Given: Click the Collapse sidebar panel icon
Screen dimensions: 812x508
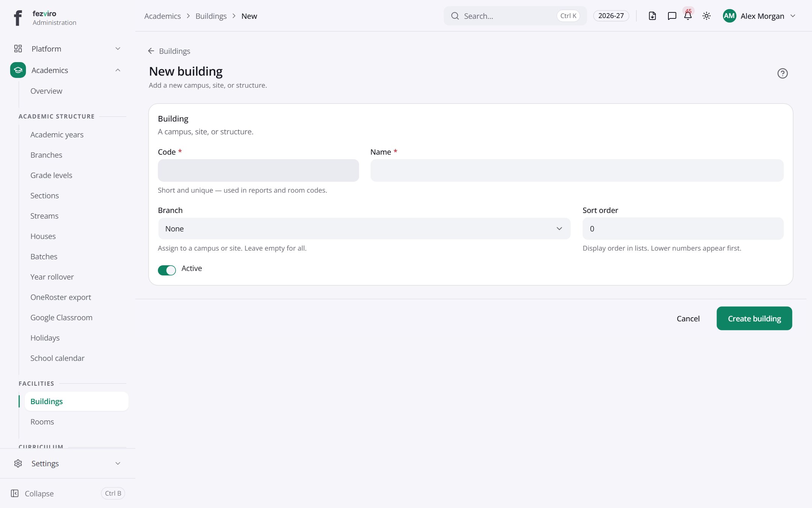Looking at the screenshot, I should pos(15,493).
